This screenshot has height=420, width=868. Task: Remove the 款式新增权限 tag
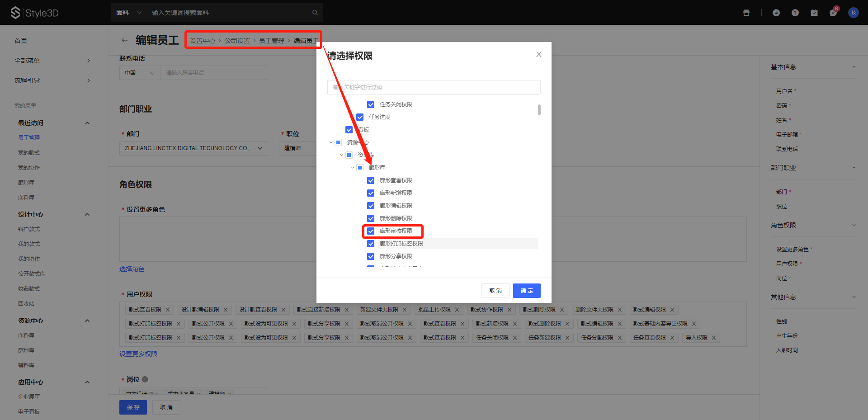pos(515,324)
